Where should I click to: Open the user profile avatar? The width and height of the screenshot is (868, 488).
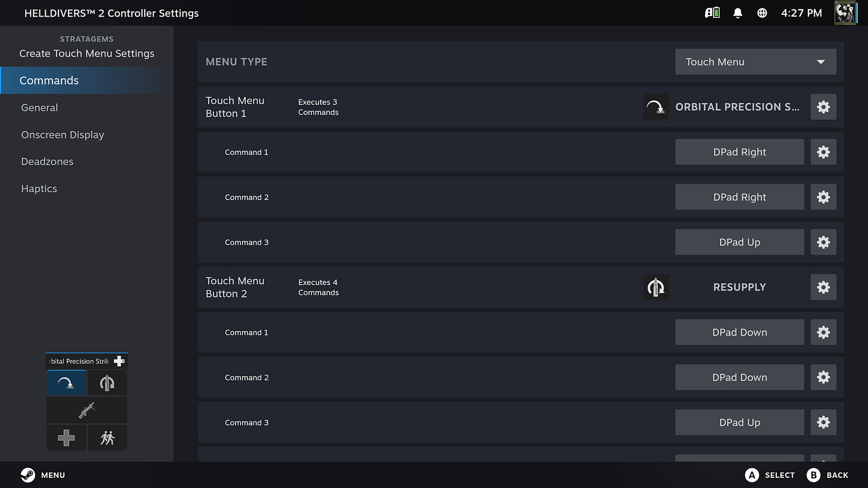[846, 13]
